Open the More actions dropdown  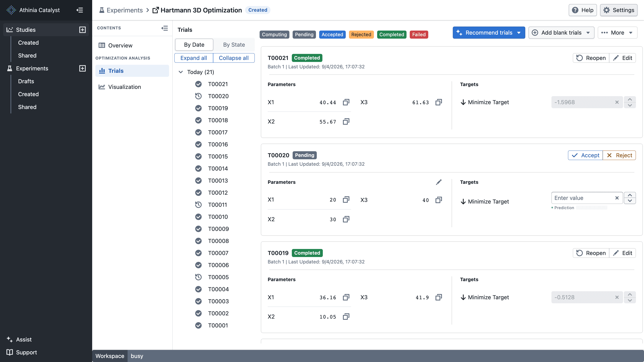pos(617,33)
